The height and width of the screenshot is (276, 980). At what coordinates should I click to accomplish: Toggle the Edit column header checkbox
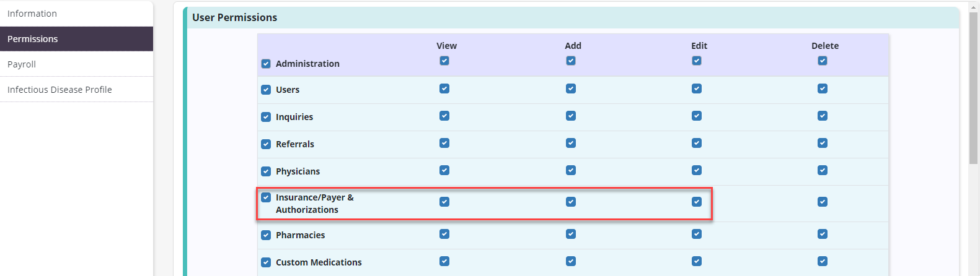point(697,61)
